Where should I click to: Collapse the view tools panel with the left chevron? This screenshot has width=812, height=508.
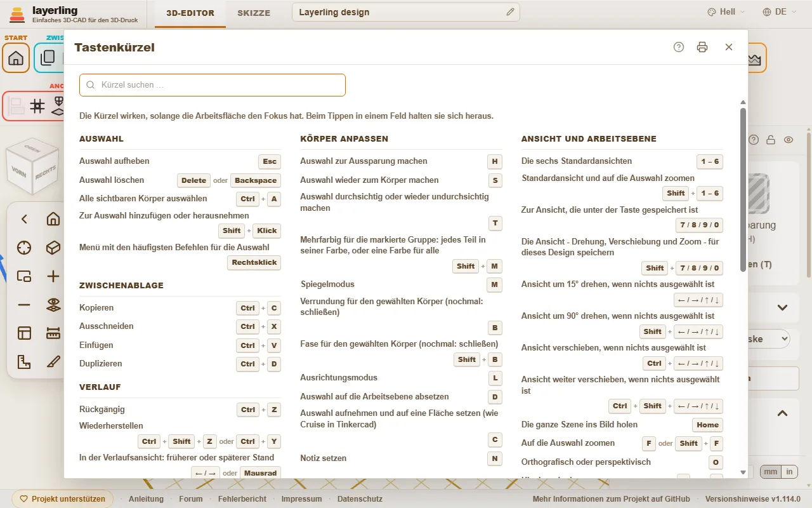(24, 219)
